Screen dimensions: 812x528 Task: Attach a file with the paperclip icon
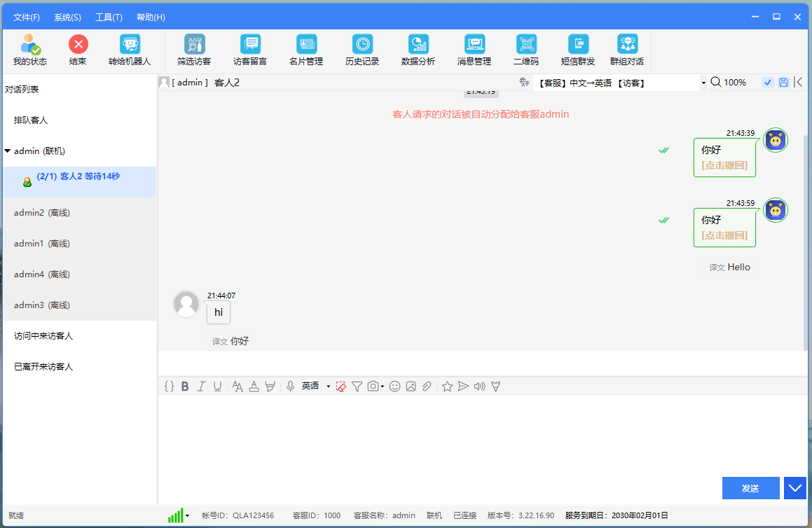click(x=427, y=386)
